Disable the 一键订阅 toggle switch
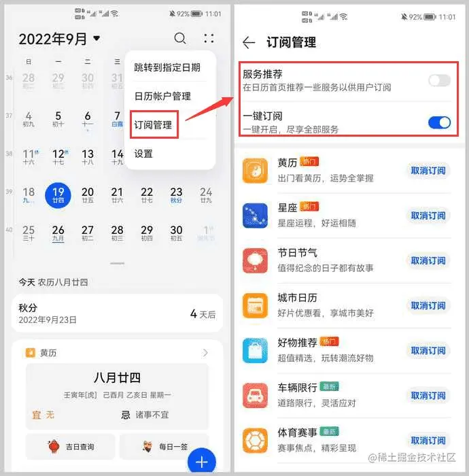 coord(439,122)
